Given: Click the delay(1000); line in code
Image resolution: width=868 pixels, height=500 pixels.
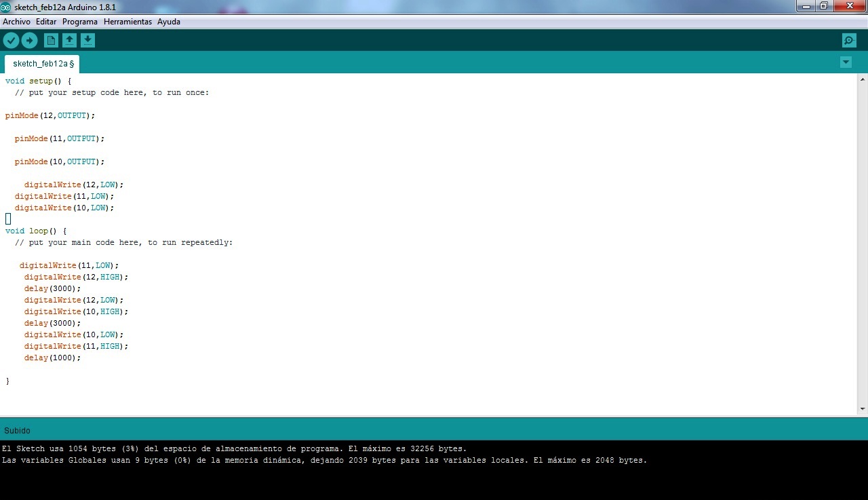Looking at the screenshot, I should pos(52,358).
